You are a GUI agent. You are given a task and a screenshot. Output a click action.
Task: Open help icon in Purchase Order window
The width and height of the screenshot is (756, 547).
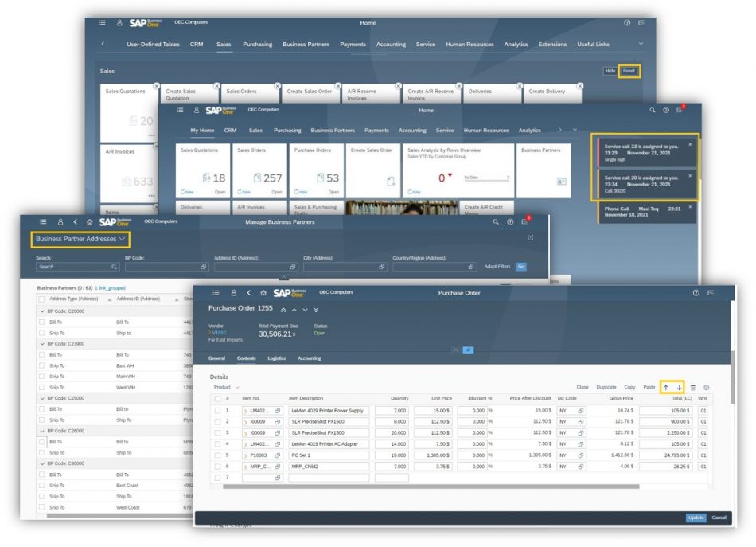point(696,293)
